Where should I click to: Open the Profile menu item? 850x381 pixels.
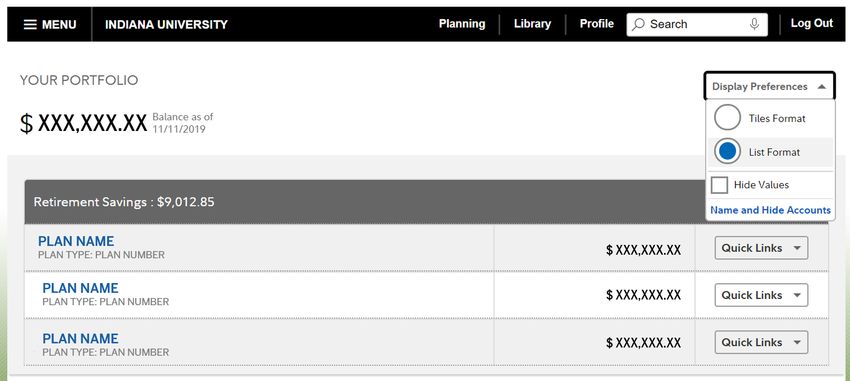[597, 24]
